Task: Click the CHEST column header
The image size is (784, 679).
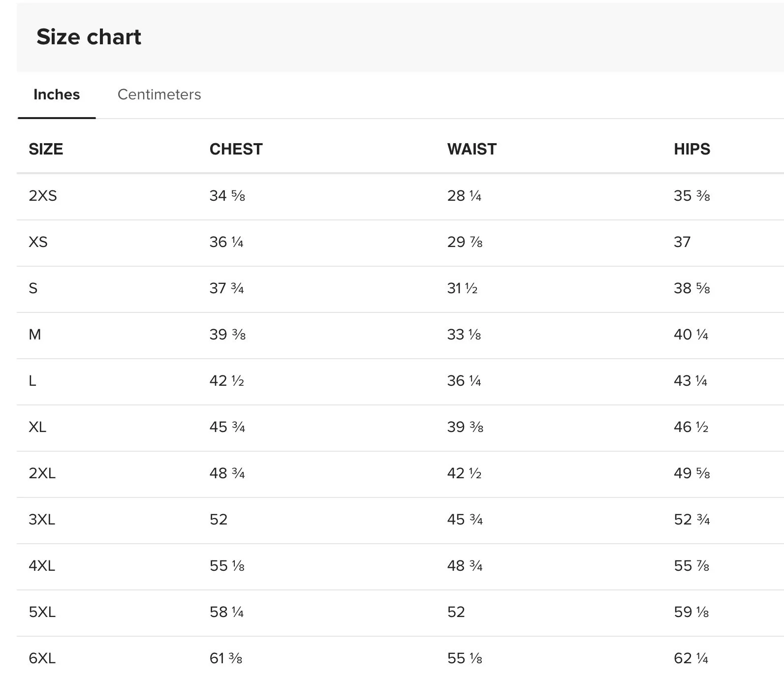Action: (x=236, y=149)
